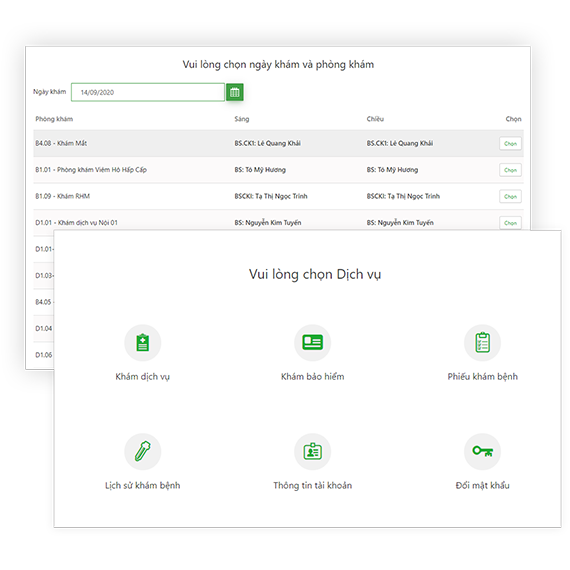Click the Chọn column header
This screenshot has width=570, height=570.
click(513, 119)
